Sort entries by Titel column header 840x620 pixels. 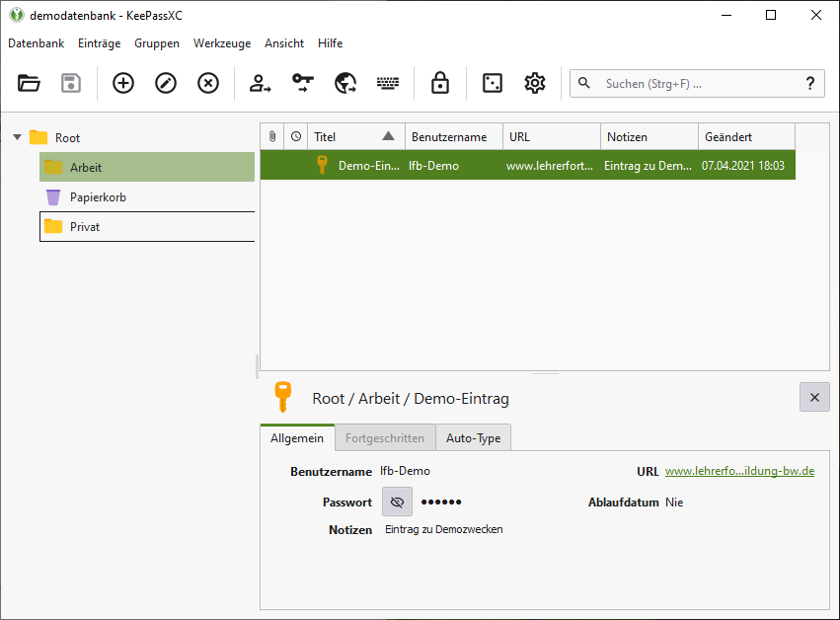tap(352, 137)
